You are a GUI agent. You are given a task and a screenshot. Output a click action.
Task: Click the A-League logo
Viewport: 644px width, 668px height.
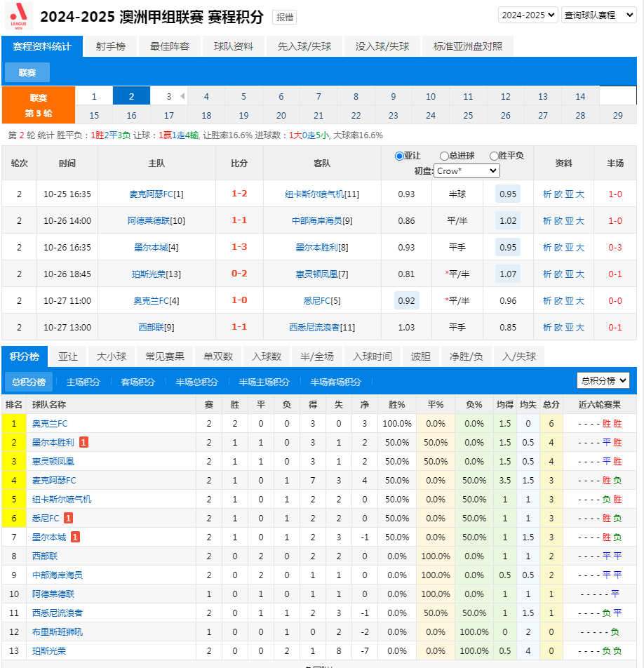coord(19,16)
